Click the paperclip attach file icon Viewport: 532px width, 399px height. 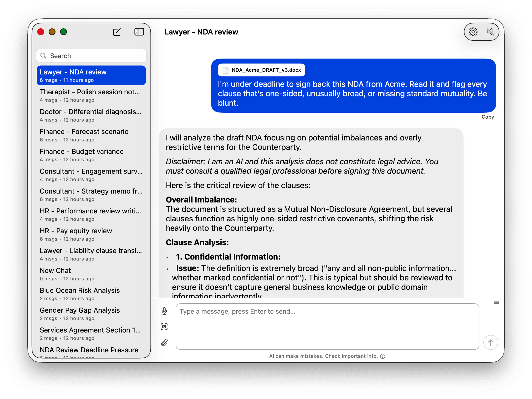(x=164, y=342)
